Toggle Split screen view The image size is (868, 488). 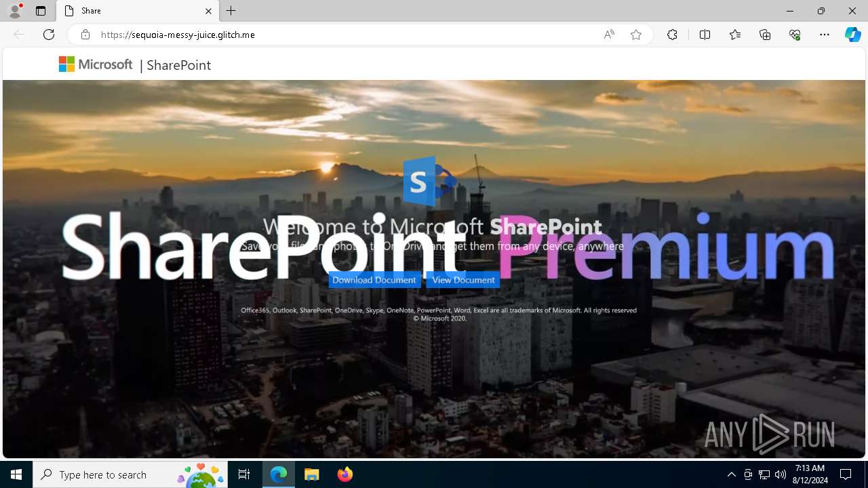coord(705,35)
